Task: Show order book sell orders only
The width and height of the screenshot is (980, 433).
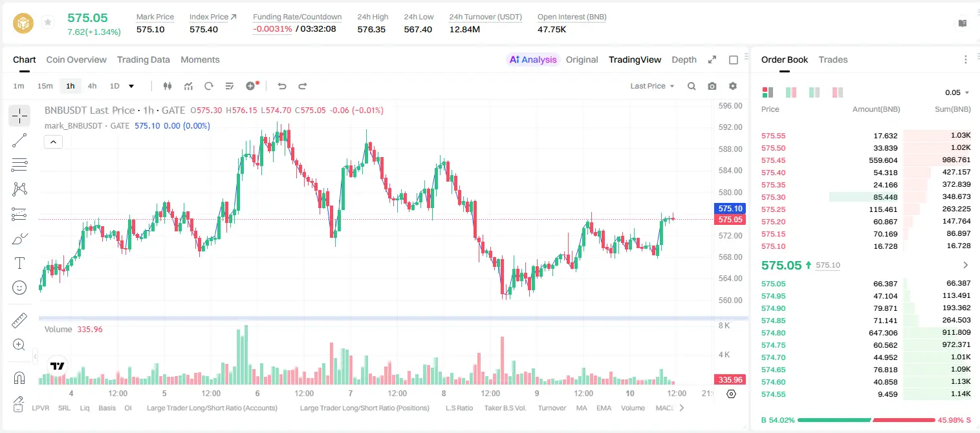Action: click(x=838, y=92)
